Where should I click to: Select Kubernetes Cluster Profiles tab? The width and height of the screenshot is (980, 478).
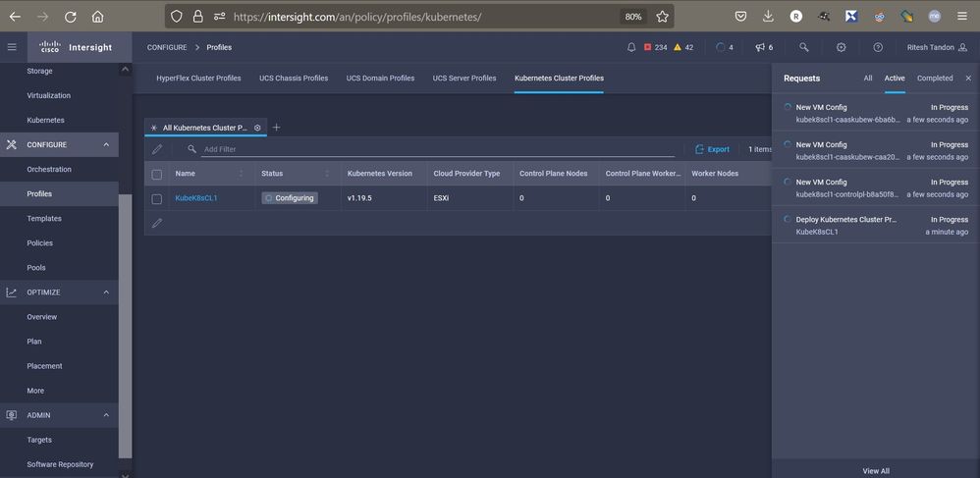559,79
